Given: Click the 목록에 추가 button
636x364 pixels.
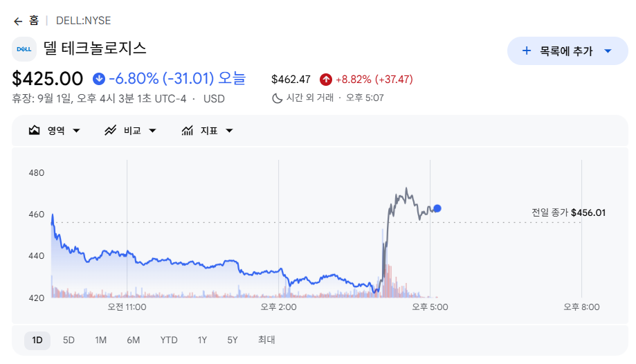Looking at the screenshot, I should coord(567,51).
